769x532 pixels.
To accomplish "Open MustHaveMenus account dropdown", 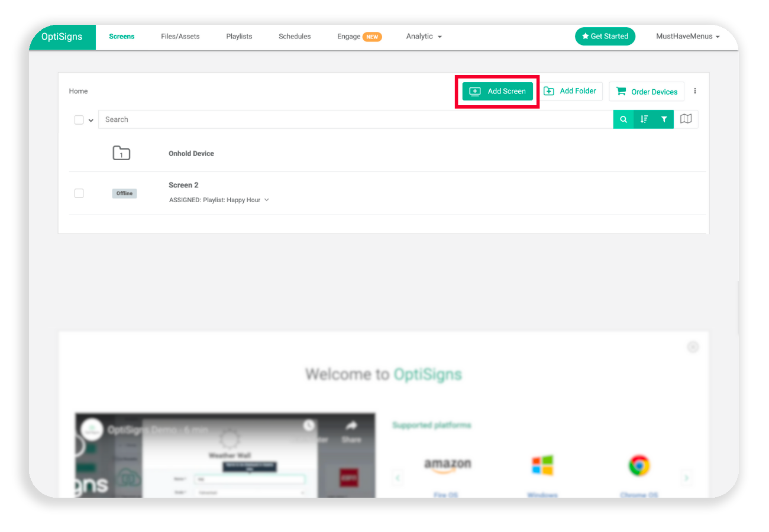I will point(688,37).
